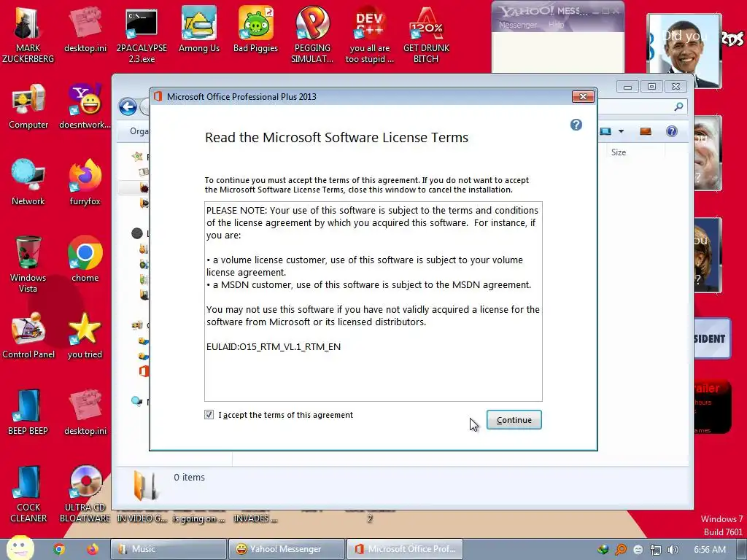
Task: Select the Control Panel desktop icon
Action: pyautogui.click(x=28, y=335)
